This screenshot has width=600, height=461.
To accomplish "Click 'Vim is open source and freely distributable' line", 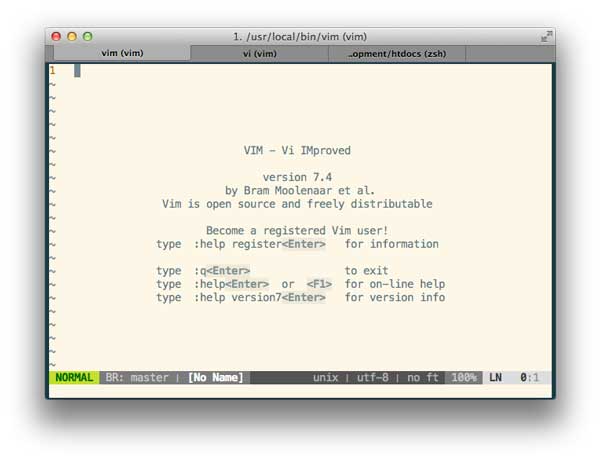I will point(297,204).
